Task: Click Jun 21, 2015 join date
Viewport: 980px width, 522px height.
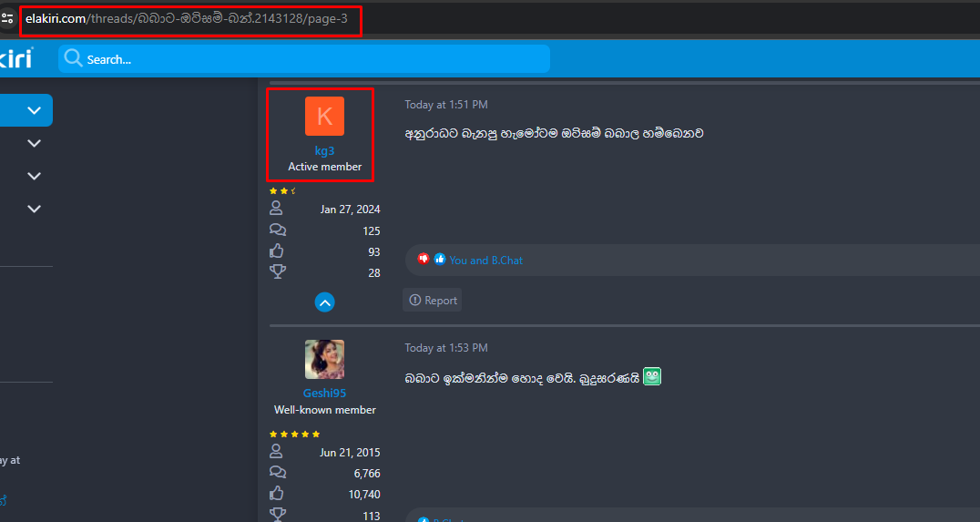Action: pos(350,453)
